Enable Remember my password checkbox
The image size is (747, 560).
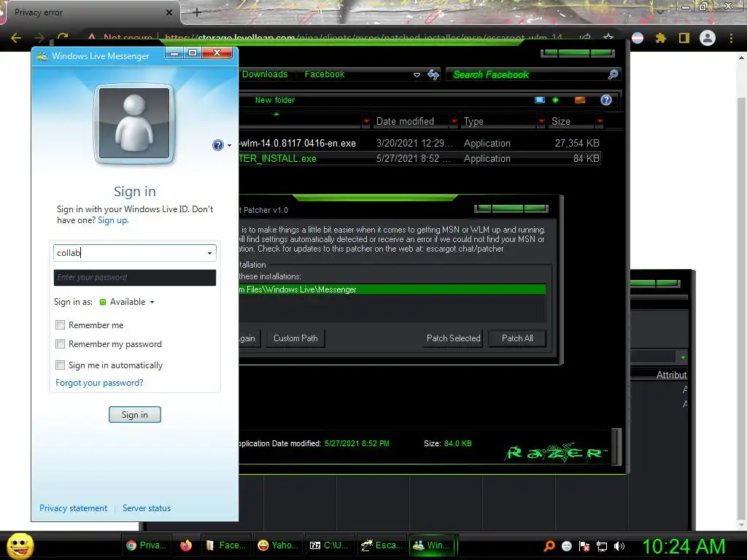[x=60, y=344]
